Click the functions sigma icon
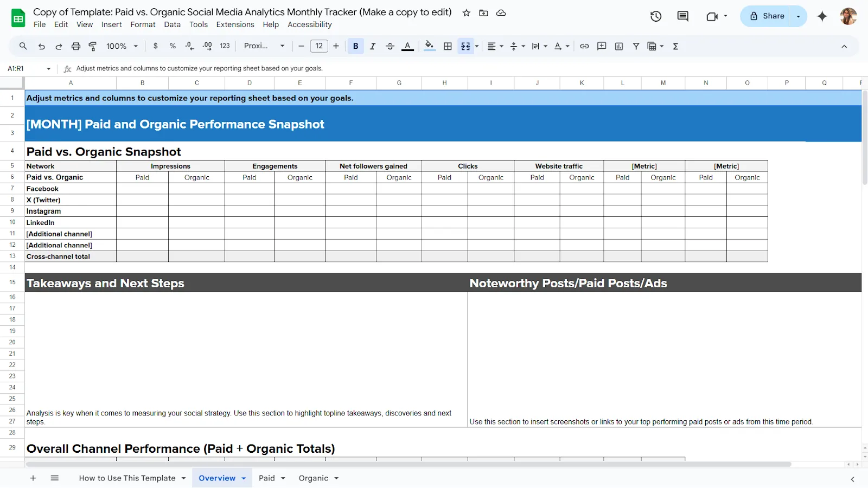Viewport: 868px width, 488px height. (675, 46)
